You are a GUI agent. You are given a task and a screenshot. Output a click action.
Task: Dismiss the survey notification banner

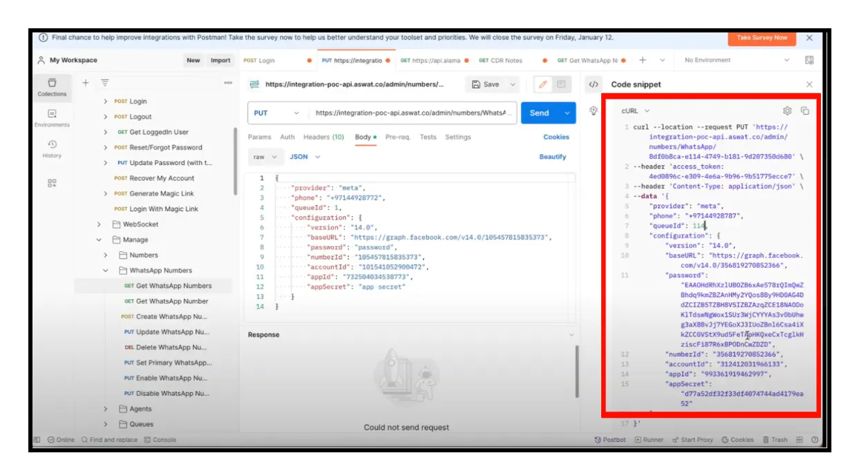tap(809, 38)
